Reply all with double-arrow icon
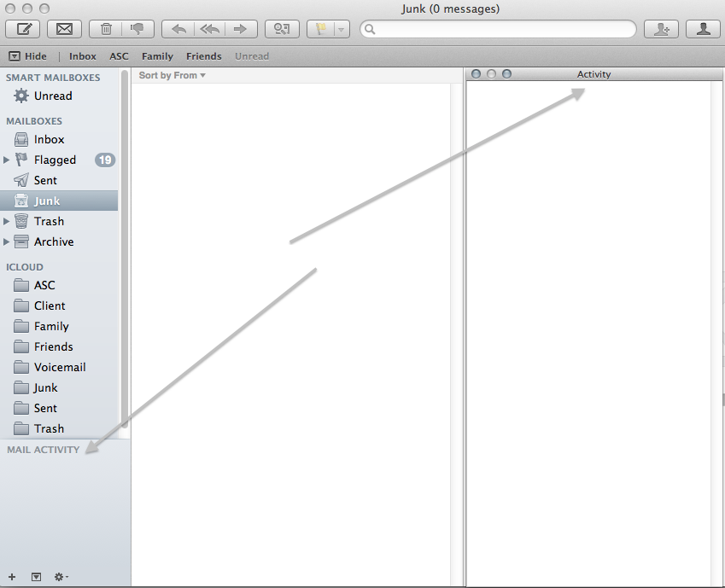This screenshot has width=725, height=588. pyautogui.click(x=210, y=29)
